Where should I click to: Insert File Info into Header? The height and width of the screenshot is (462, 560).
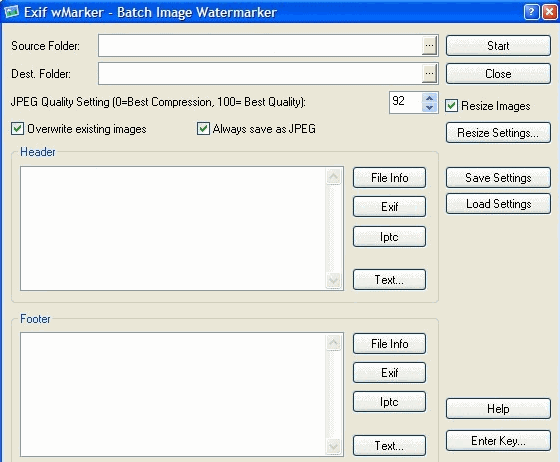(x=389, y=178)
